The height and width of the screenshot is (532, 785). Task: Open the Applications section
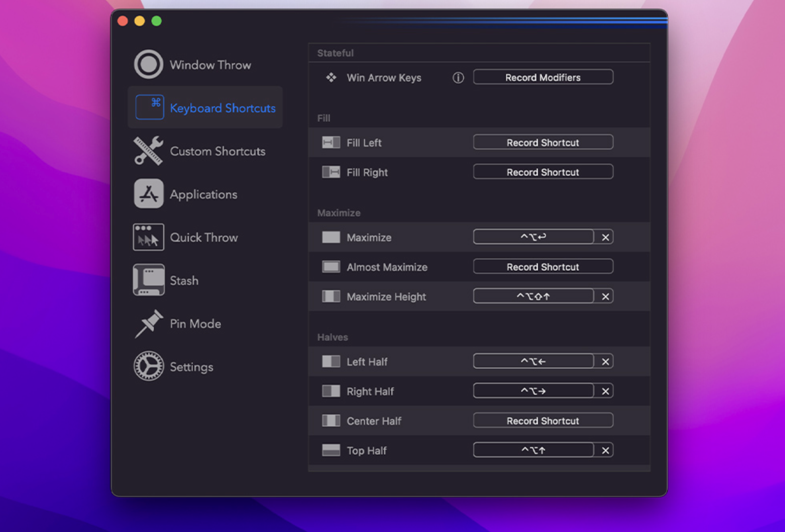[x=203, y=194]
